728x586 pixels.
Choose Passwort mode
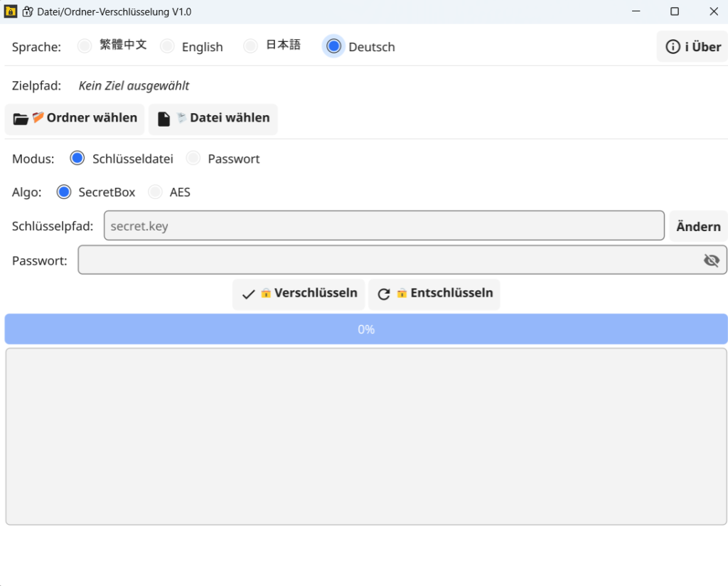tap(193, 159)
